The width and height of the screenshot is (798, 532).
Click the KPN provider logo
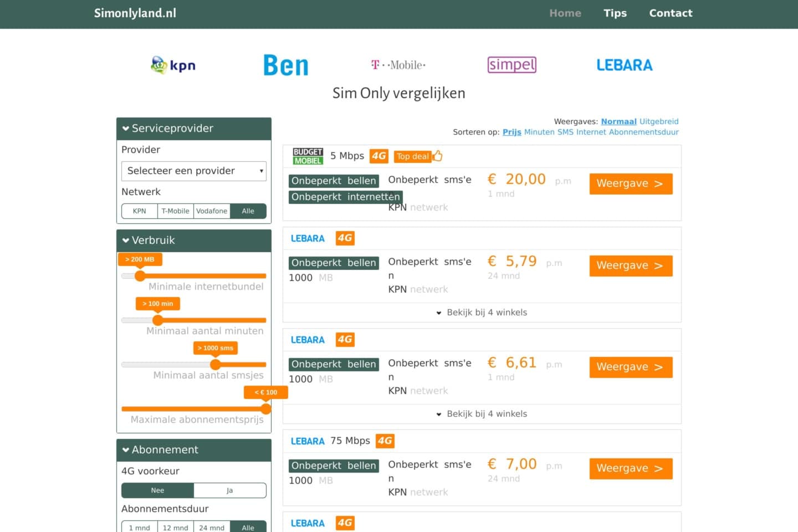coord(173,65)
